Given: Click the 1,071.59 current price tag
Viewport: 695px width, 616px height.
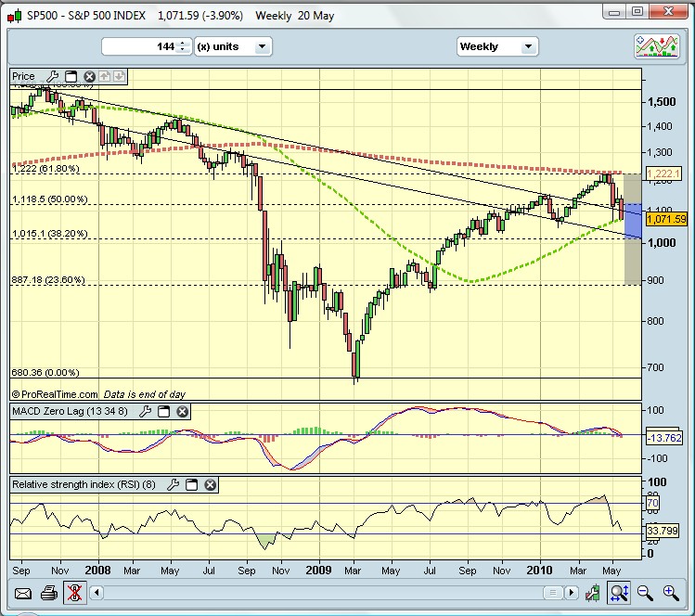Looking at the screenshot, I should (x=666, y=219).
